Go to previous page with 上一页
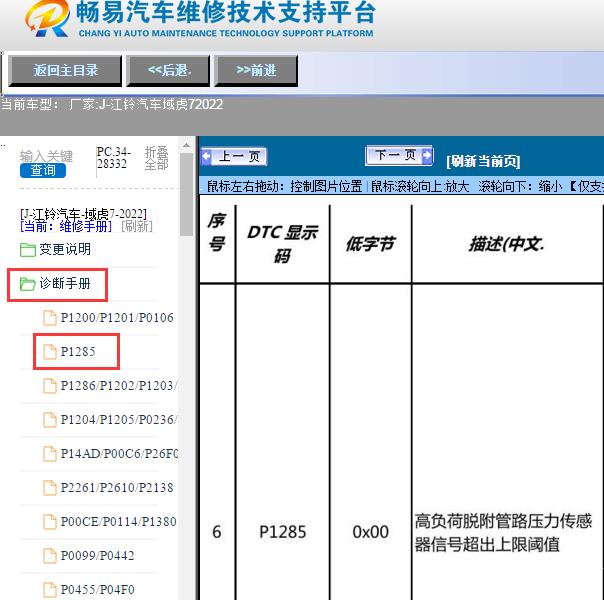Viewport: 604px width, 600px height. [x=234, y=157]
